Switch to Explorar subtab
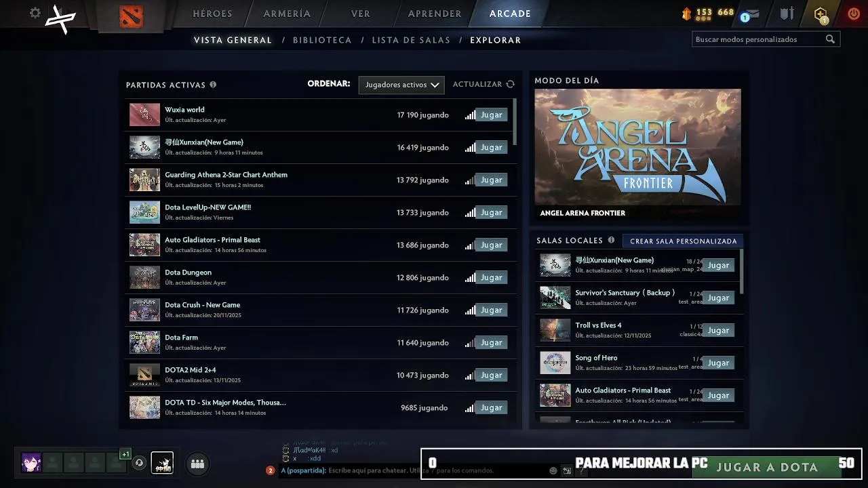Screen dimensions: 868x488 pos(496,40)
